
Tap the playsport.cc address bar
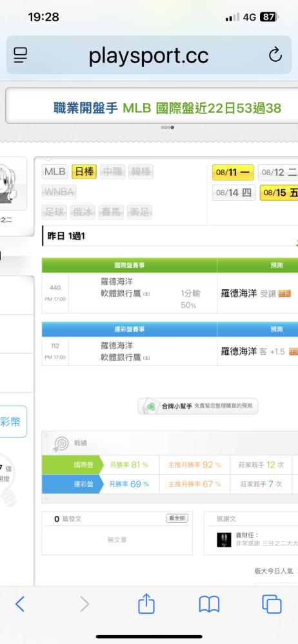click(x=148, y=55)
